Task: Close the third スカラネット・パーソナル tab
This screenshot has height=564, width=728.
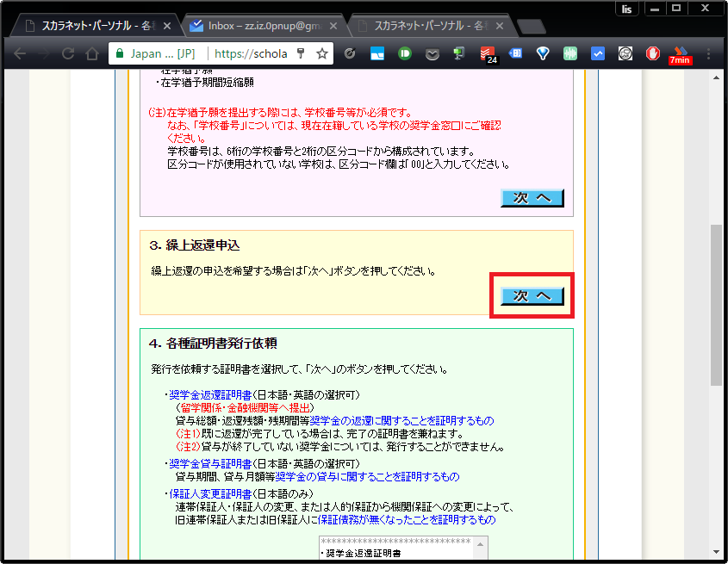Action: (x=500, y=26)
